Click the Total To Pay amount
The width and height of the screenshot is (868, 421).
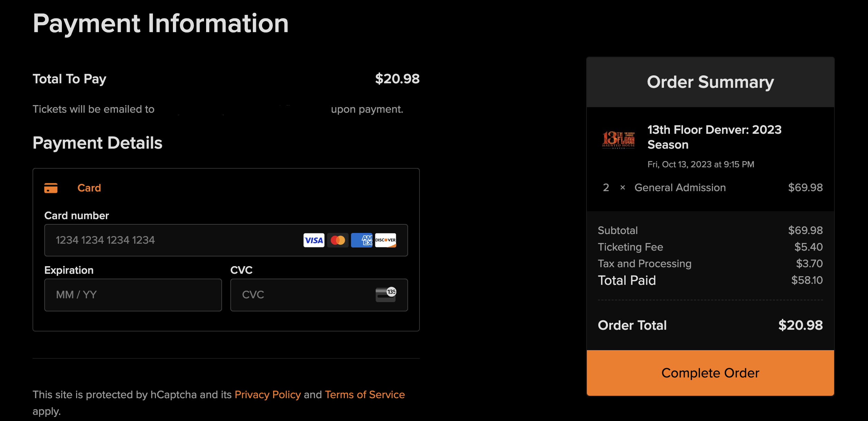(x=397, y=78)
